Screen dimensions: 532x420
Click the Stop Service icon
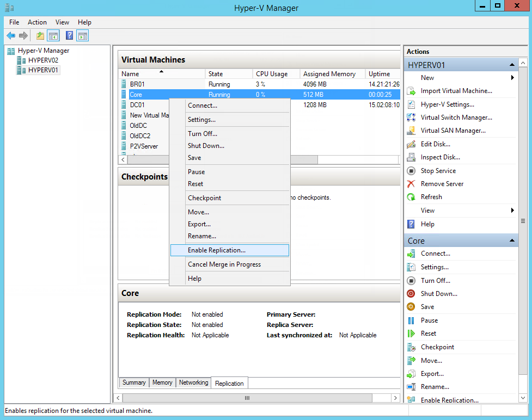point(411,171)
